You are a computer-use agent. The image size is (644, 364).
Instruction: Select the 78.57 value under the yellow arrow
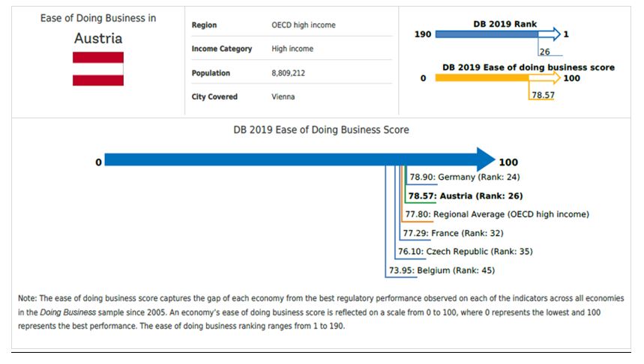(x=542, y=95)
